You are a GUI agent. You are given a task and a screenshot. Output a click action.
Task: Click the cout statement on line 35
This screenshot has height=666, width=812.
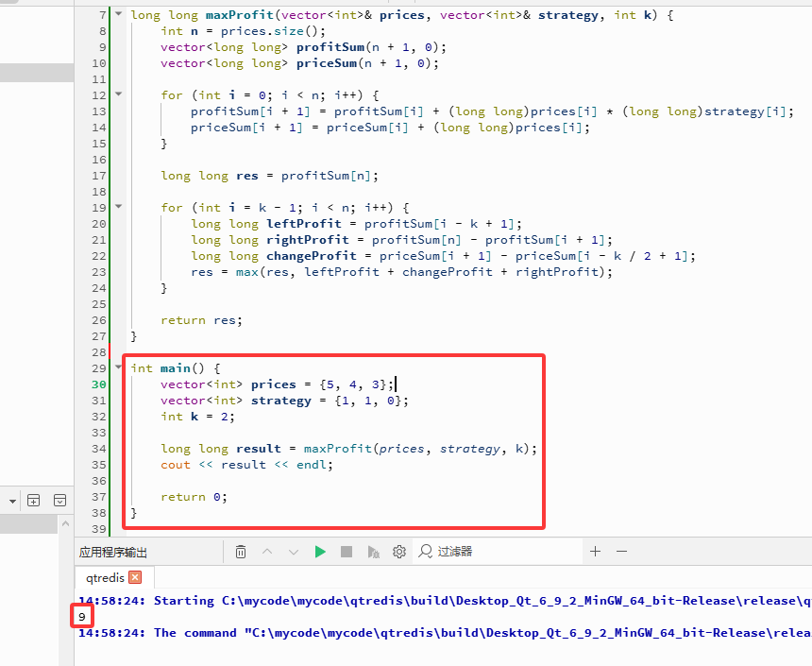tap(246, 466)
